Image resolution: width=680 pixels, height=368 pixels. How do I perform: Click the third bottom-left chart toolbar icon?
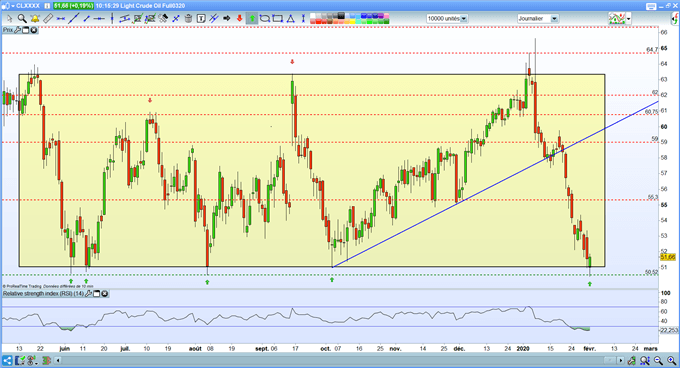(x=32, y=360)
